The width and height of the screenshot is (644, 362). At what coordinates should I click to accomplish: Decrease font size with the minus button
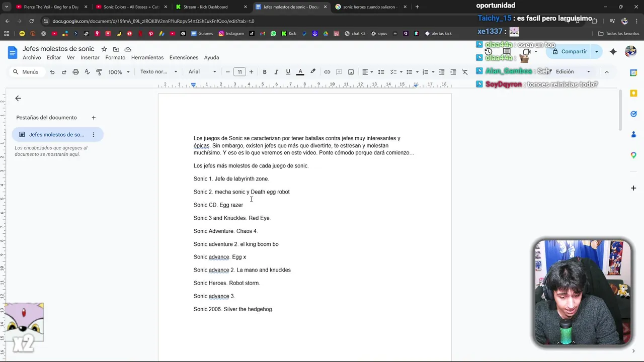(228, 72)
